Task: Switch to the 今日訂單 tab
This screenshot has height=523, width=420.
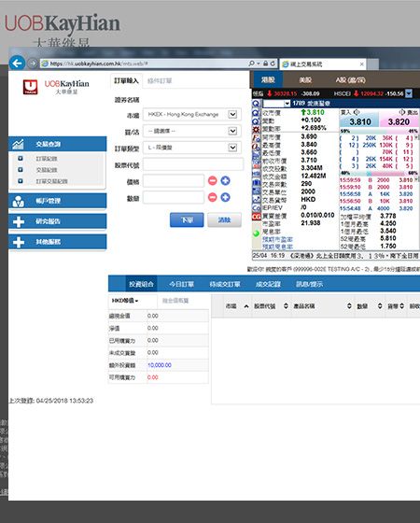Action: click(181, 284)
